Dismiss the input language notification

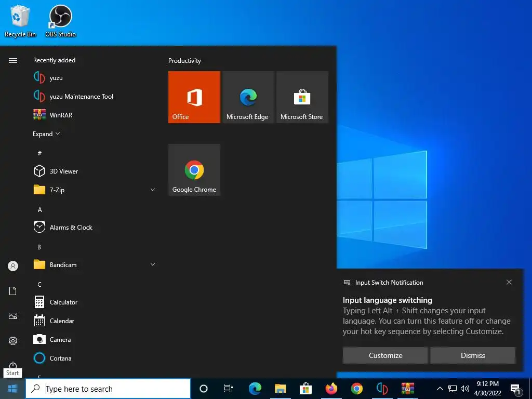coord(473,355)
